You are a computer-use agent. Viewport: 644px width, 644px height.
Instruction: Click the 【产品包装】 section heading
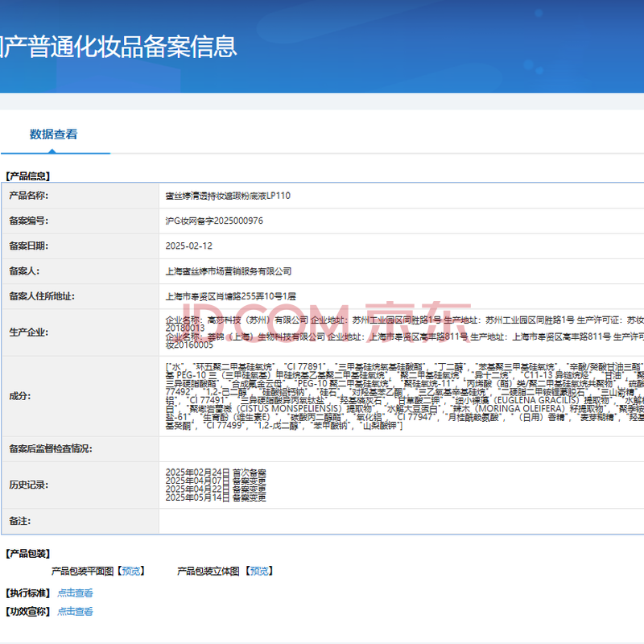click(x=27, y=553)
